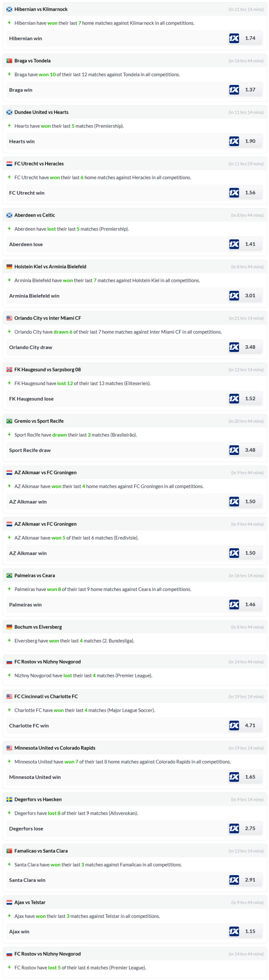Click the 1X icon in the Orlando City draw row
Screen dimensions: 269x980
[234, 347]
